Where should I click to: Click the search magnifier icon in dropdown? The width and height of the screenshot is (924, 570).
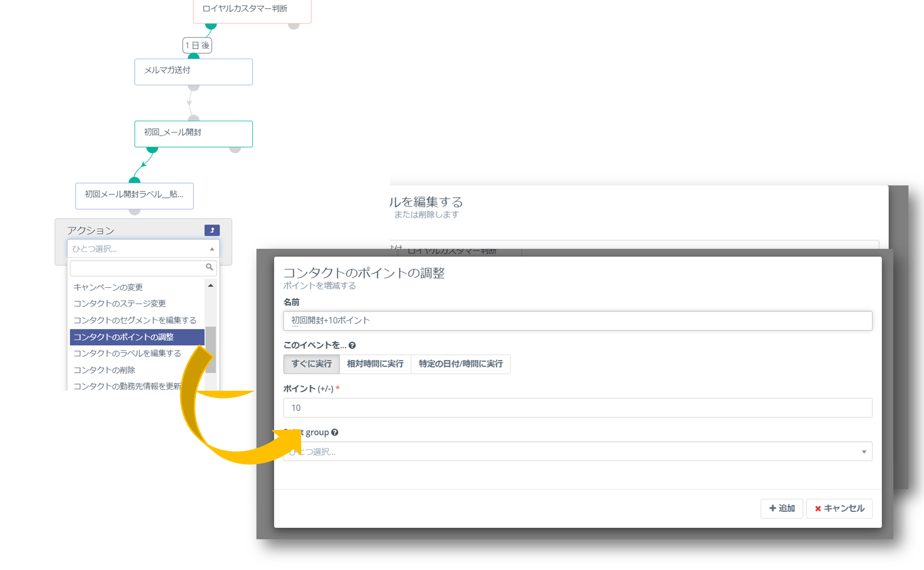pyautogui.click(x=209, y=267)
